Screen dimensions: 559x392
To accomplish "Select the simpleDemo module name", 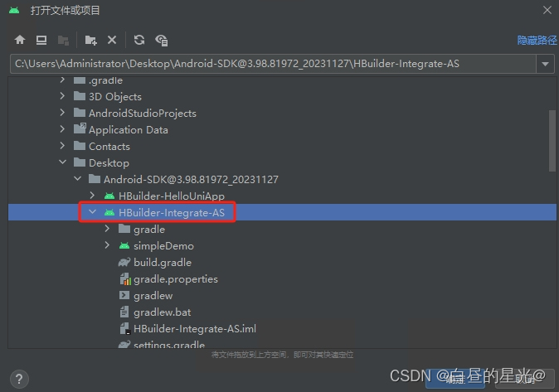I will (x=163, y=246).
